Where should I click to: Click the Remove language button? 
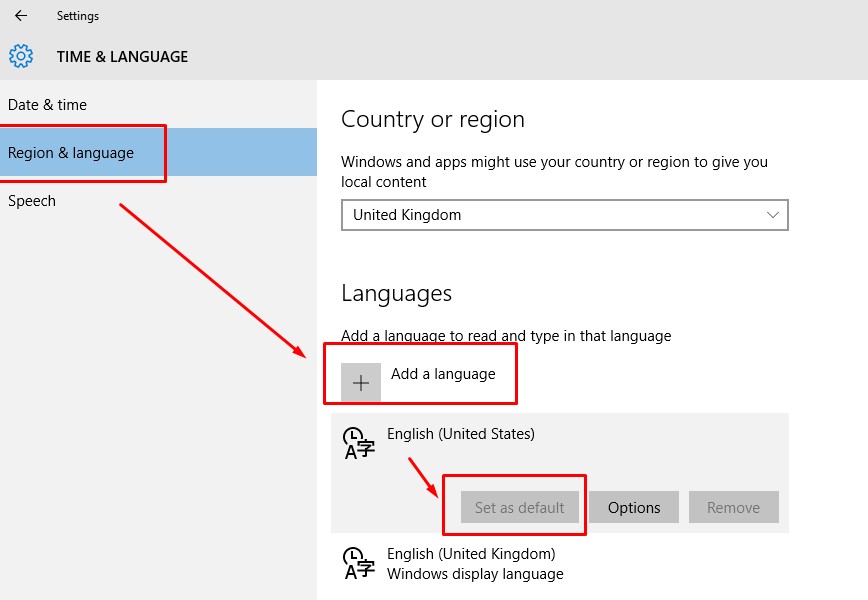(x=733, y=507)
